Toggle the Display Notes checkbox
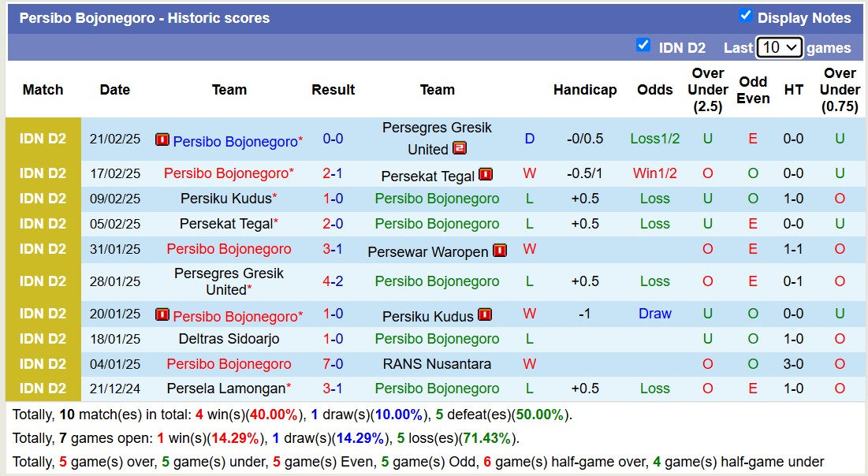 745,16
